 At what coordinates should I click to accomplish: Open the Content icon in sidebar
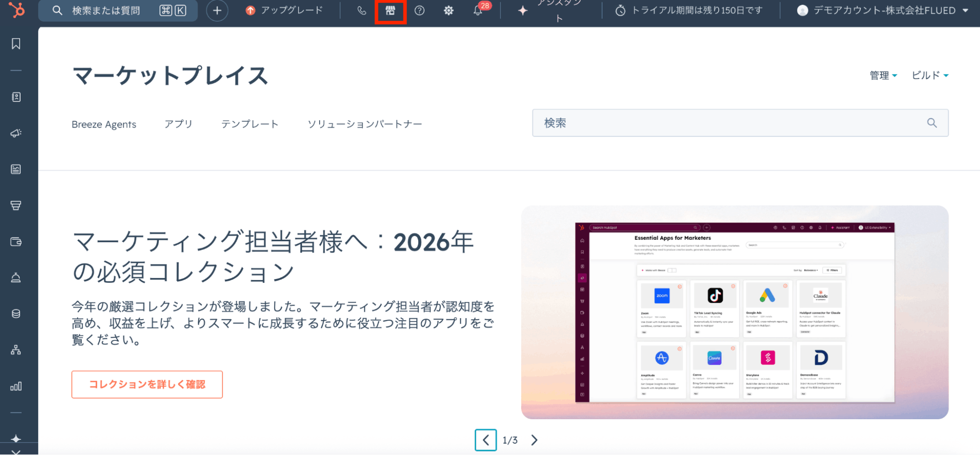click(x=16, y=169)
